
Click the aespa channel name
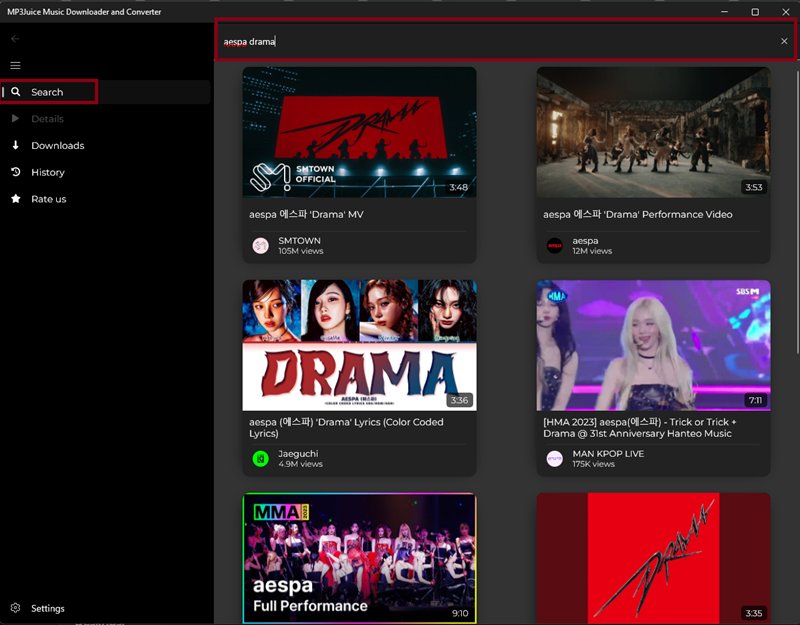[585, 240]
